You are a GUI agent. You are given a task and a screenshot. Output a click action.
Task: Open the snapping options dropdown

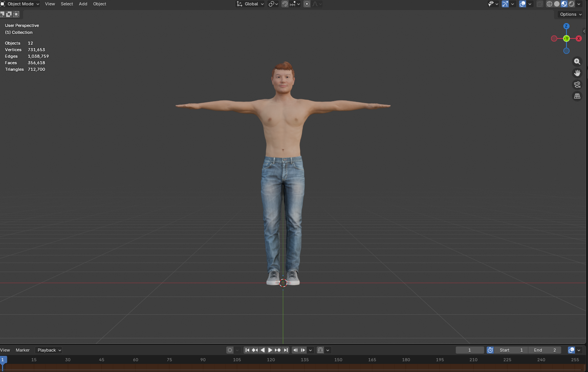tap(295, 4)
